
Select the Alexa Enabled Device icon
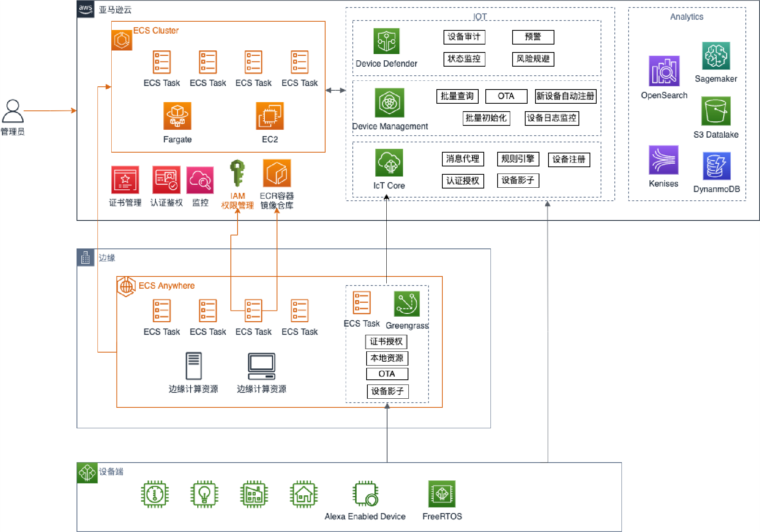tap(365, 494)
